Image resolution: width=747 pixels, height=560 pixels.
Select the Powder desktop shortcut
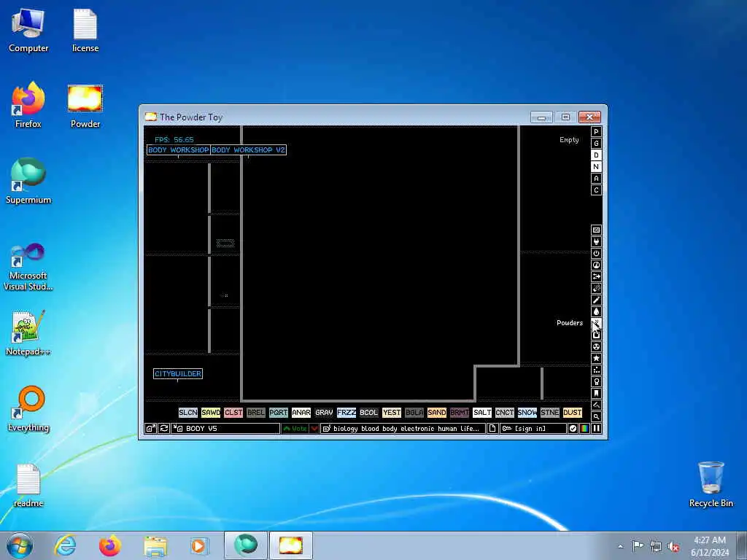[85, 106]
